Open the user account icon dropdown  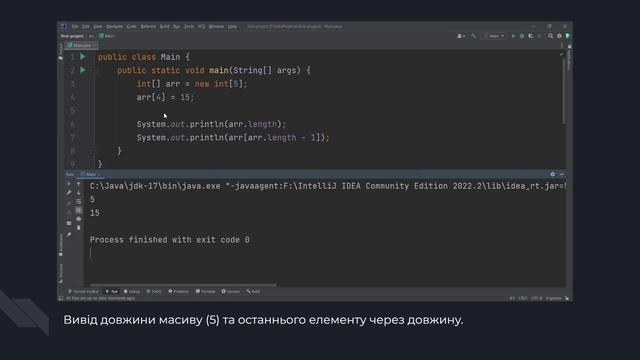tap(461, 36)
